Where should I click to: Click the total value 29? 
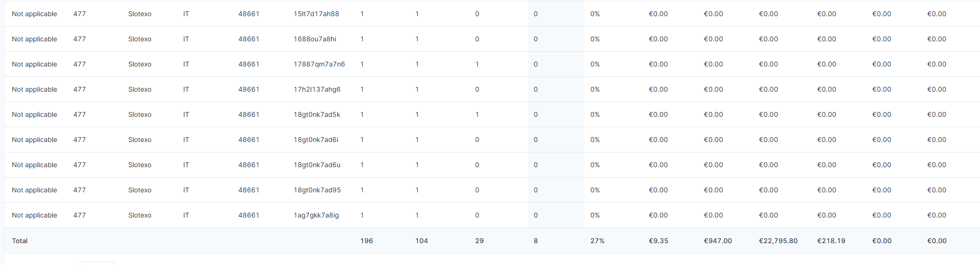(480, 241)
